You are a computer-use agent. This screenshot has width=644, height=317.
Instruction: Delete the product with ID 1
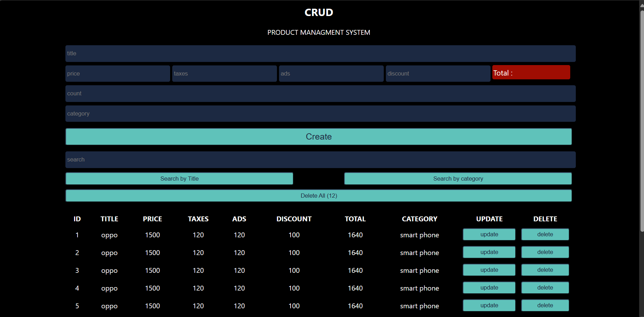pos(545,235)
